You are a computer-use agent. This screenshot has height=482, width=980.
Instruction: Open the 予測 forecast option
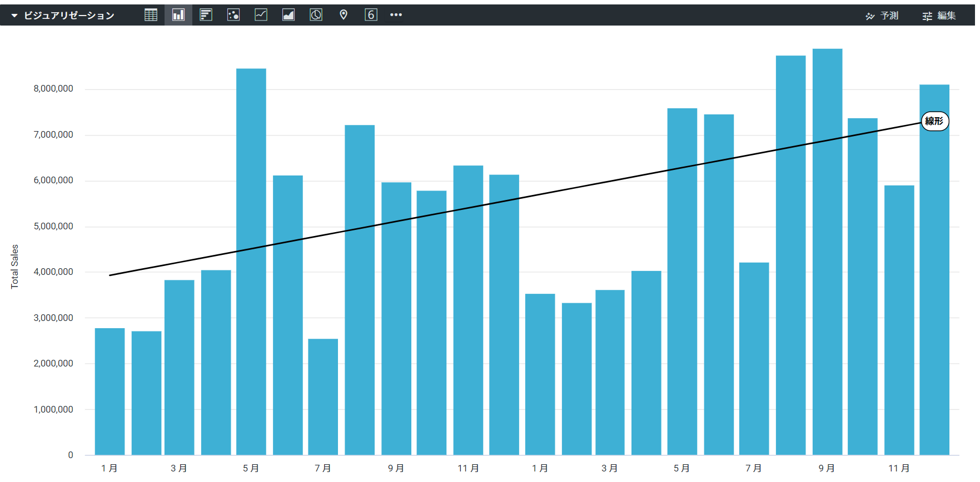tap(882, 16)
